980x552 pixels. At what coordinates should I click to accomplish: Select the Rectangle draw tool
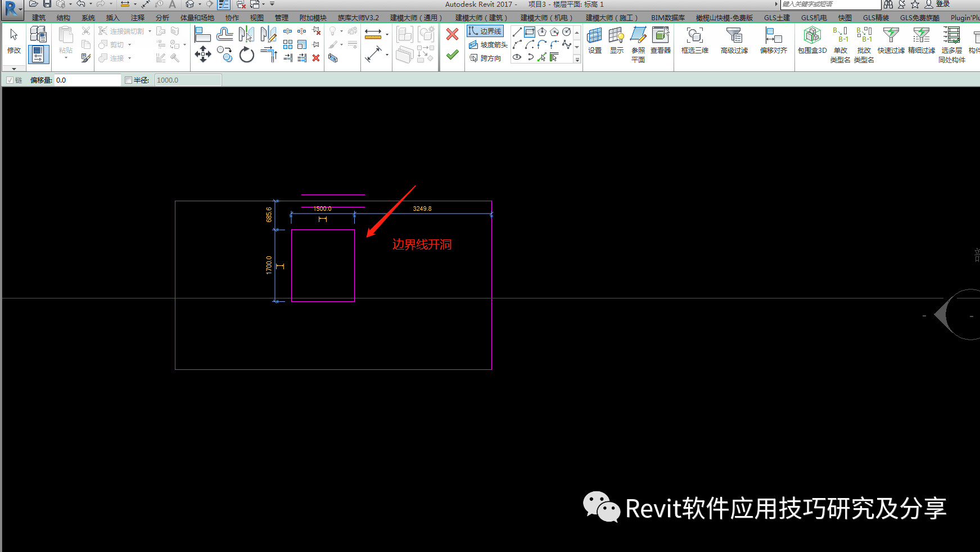click(530, 32)
